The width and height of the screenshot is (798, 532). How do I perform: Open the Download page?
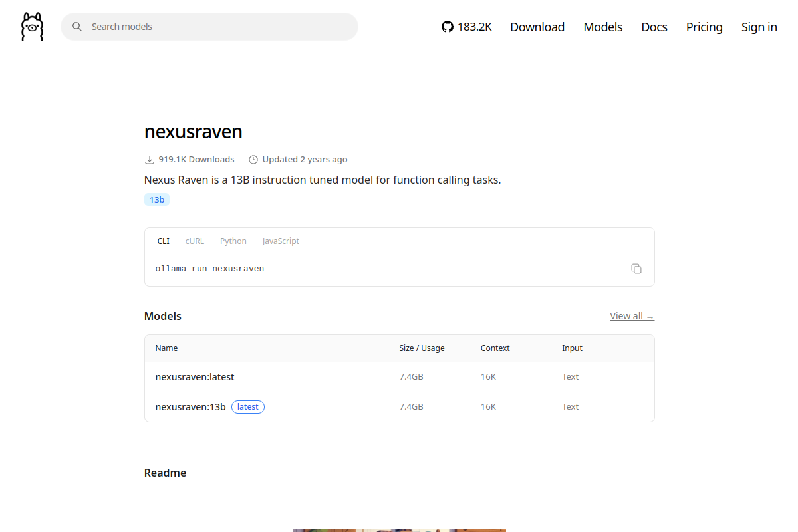tap(537, 27)
